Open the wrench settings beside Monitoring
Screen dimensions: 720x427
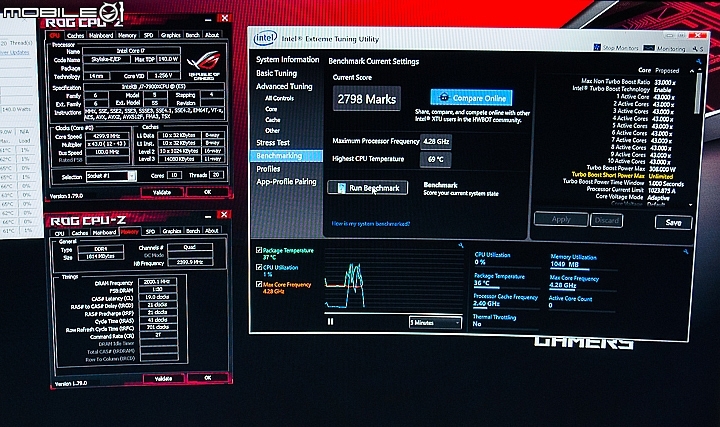[x=695, y=48]
